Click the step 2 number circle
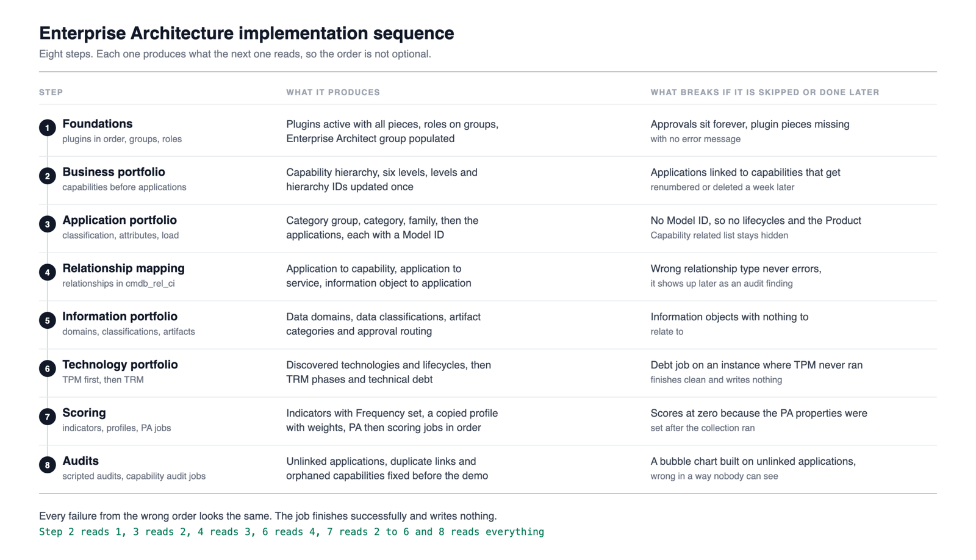The image size is (976, 560). (48, 176)
